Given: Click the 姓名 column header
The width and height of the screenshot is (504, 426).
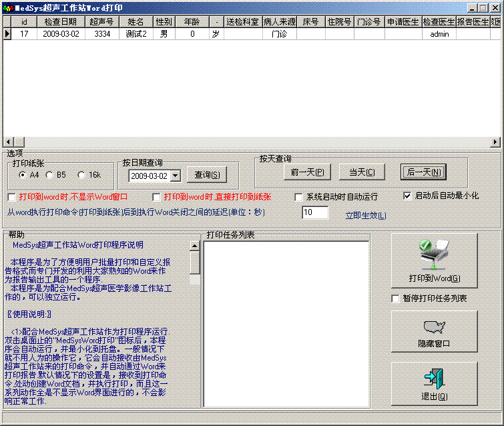Looking at the screenshot, I should pos(136,22).
